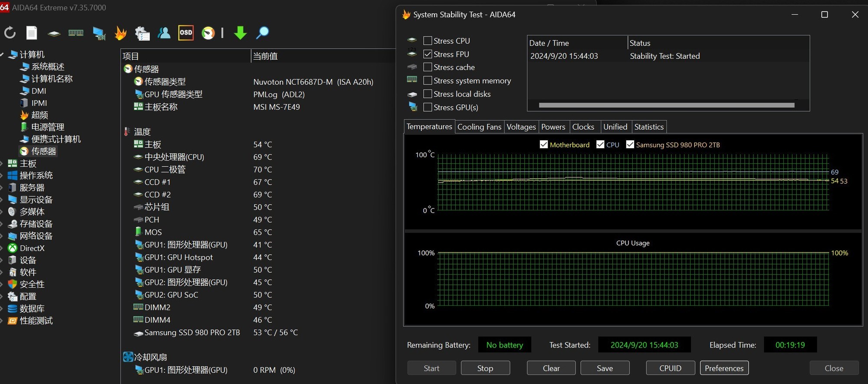Click the 冷却风扇 fan group icon
This screenshot has height=384, width=868.
coord(128,357)
